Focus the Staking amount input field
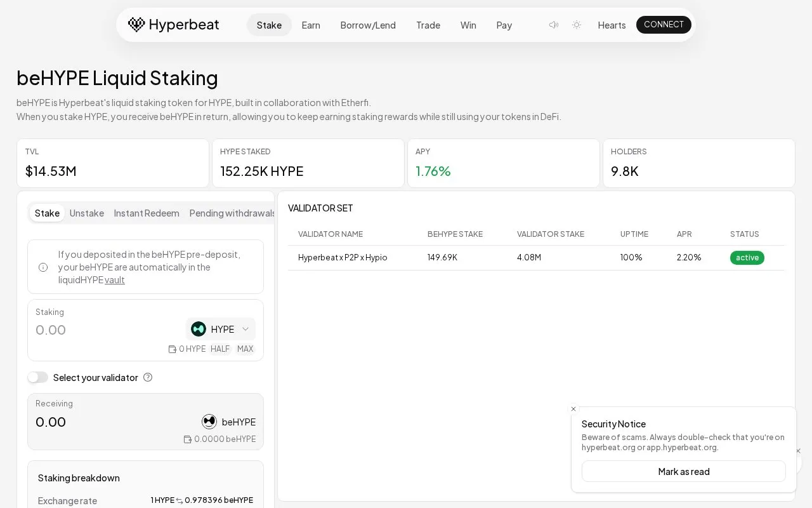 (108, 330)
